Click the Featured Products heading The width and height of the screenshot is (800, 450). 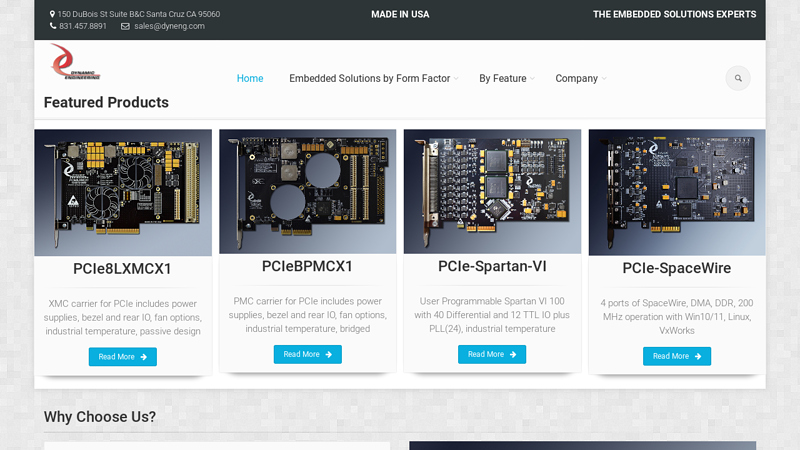coord(106,103)
